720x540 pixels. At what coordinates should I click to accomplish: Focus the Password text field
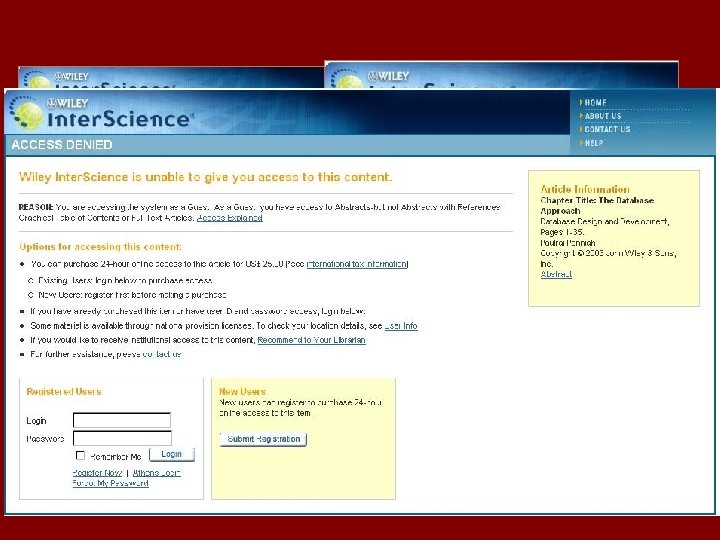point(122,438)
